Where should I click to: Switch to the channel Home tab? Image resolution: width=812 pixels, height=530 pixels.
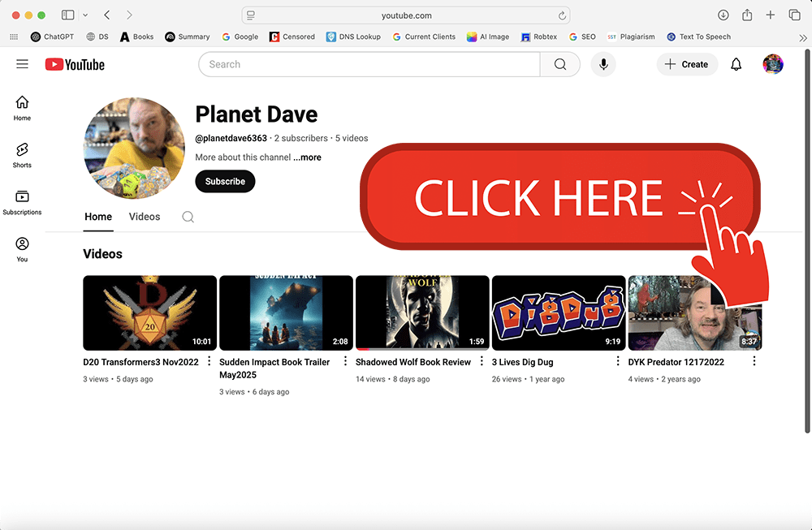98,217
